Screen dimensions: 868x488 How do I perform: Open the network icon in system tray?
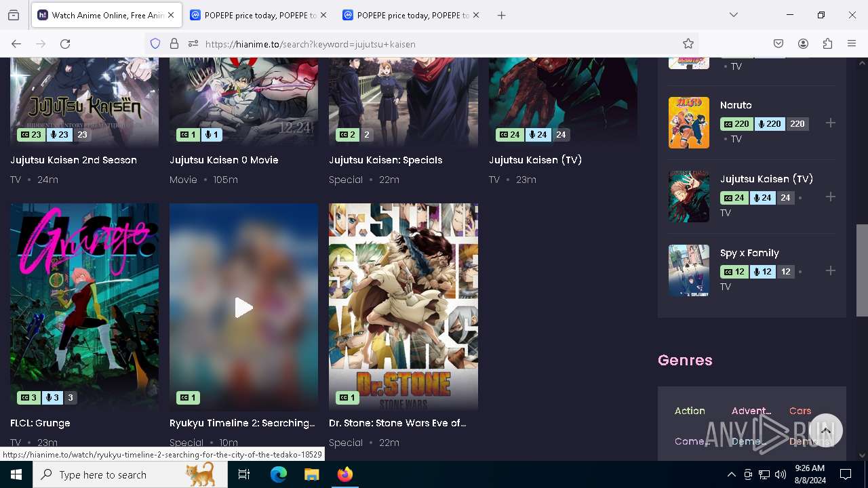pyautogui.click(x=764, y=474)
